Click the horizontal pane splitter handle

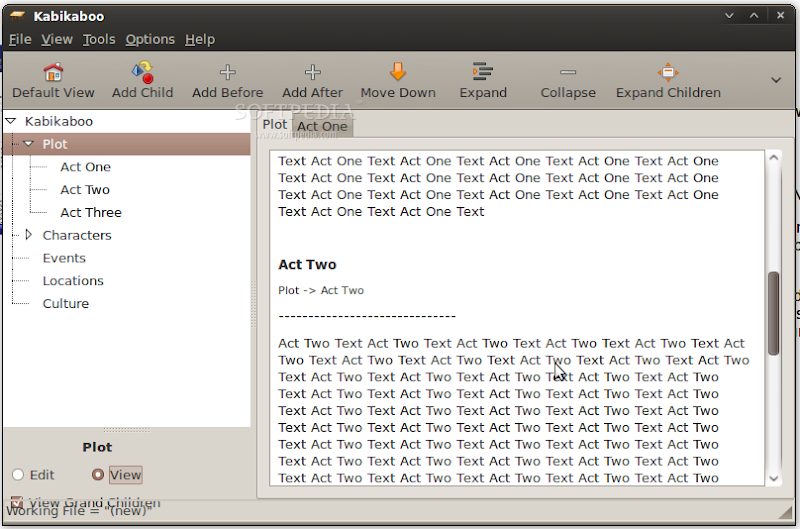(x=254, y=304)
